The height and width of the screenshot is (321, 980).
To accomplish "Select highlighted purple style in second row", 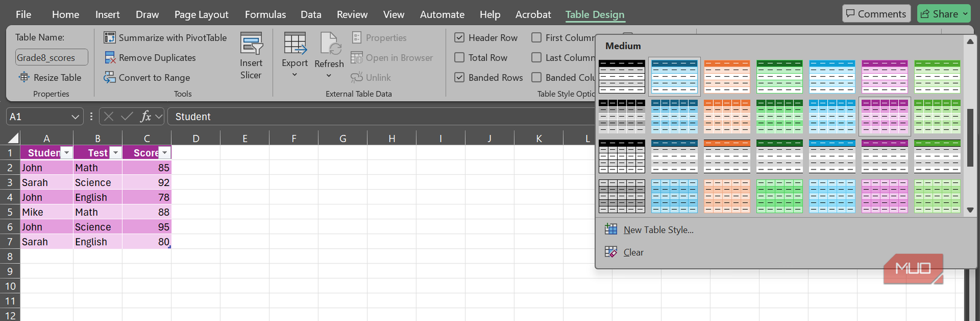I will (x=884, y=117).
